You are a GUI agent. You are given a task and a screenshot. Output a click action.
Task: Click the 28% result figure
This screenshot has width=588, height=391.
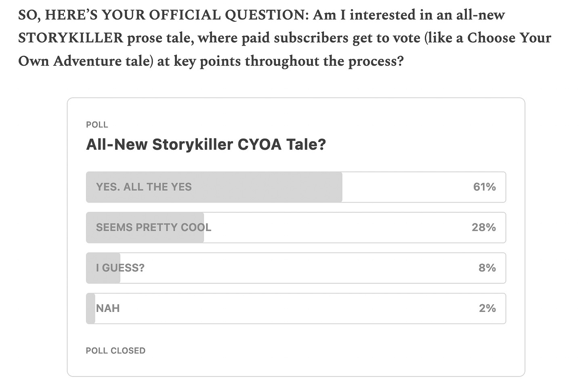point(484,227)
